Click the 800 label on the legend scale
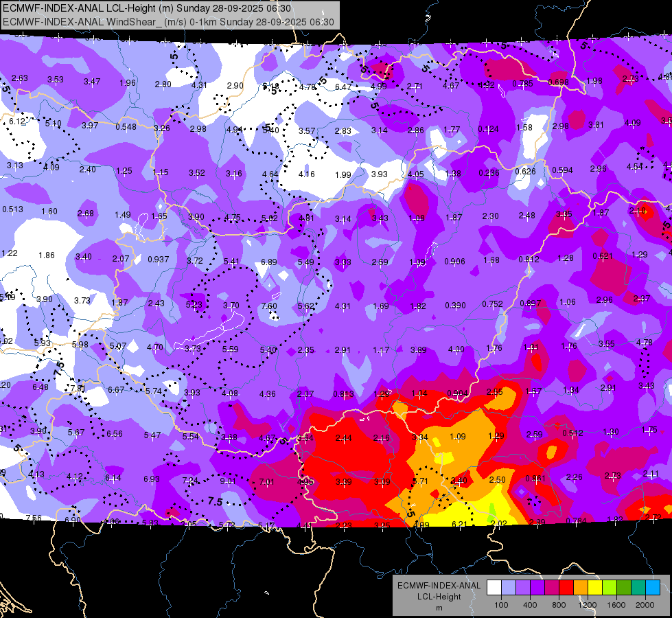This screenshot has width=672, height=618. (559, 605)
